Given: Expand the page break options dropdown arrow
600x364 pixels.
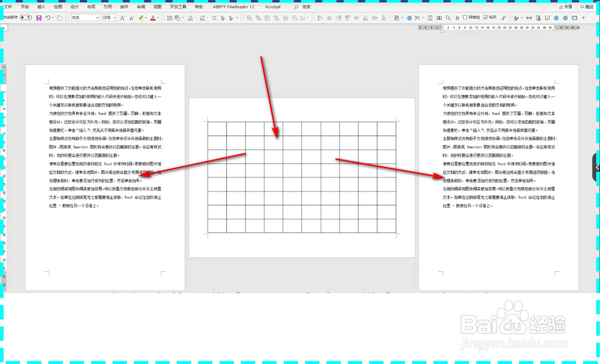Looking at the screenshot, I should coord(423,18).
